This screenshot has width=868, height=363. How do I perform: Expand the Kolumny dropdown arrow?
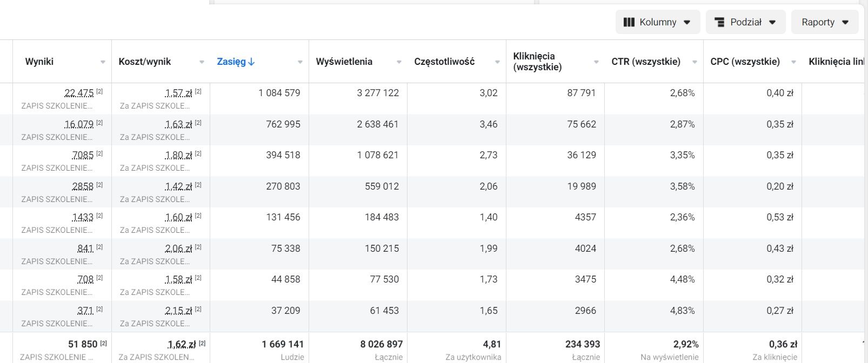(x=687, y=22)
